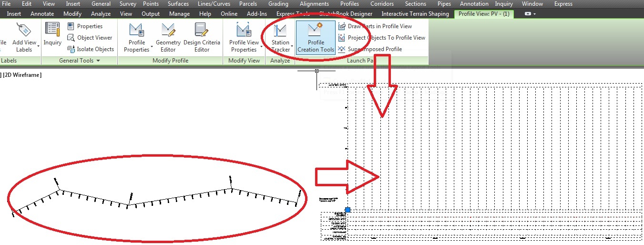This screenshot has width=644, height=245.
Task: Open the Express menu
Action: point(563,4)
